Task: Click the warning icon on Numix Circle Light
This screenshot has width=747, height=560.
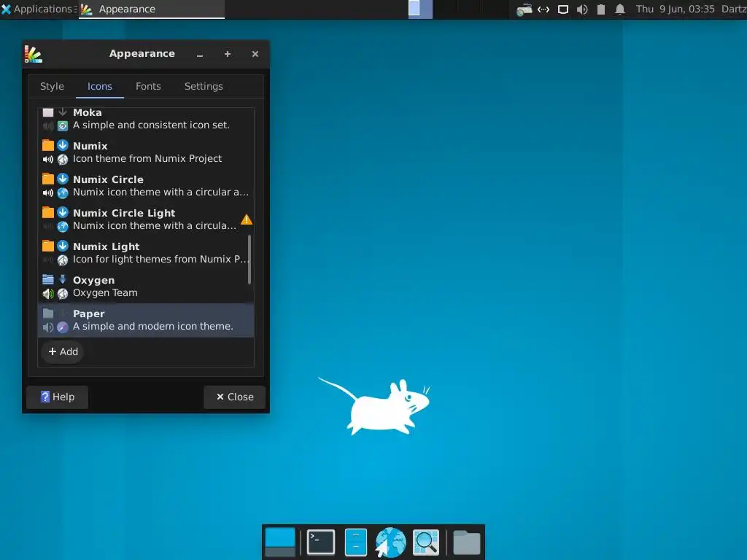Action: pos(247,219)
